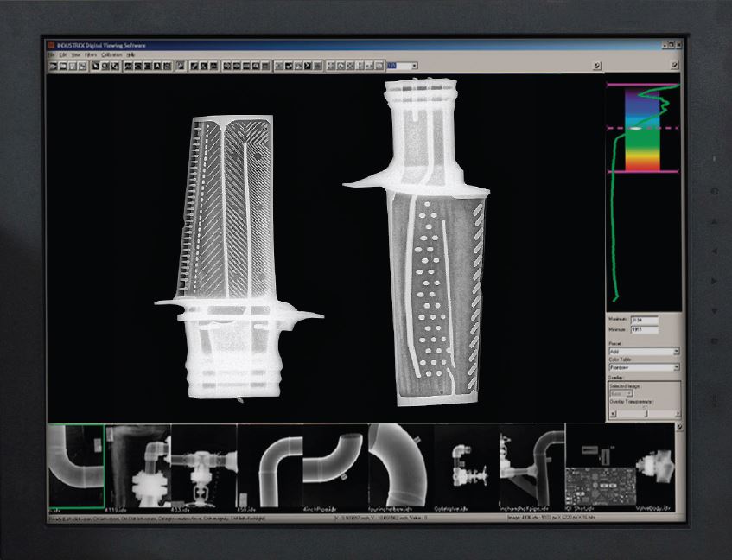Open the Calibration menu

tap(111, 54)
